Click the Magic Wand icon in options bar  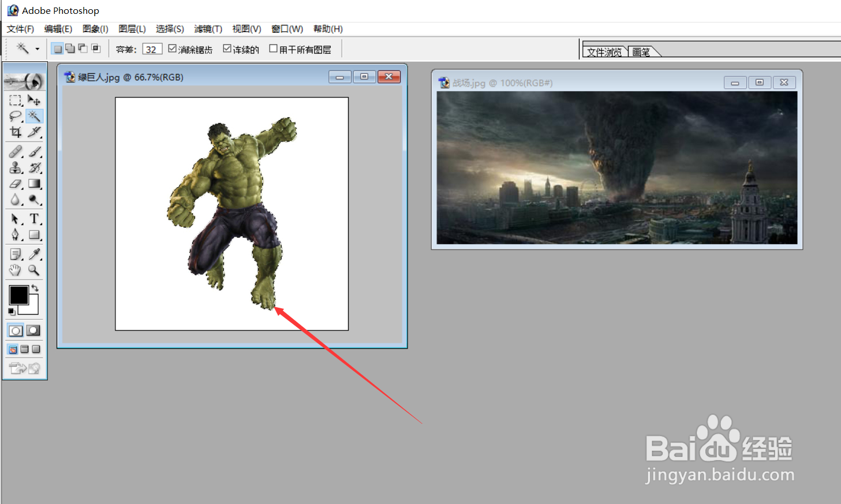[x=22, y=48]
